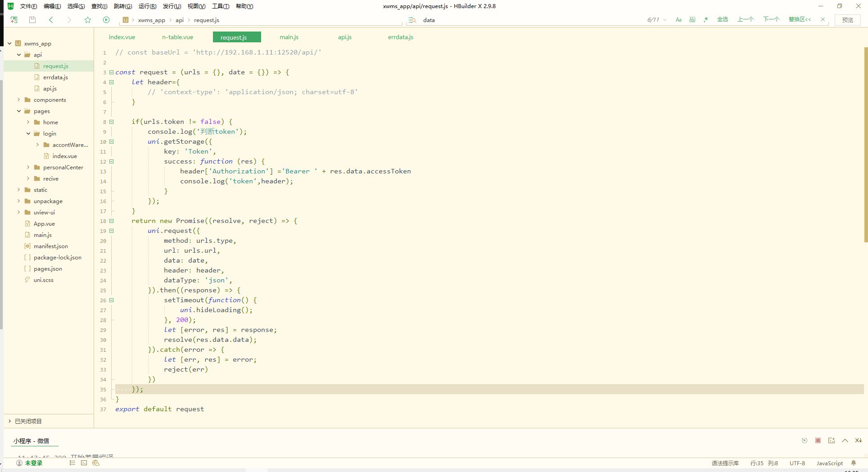This screenshot has width=868, height=472.
Task: Switch to the n-table.vue tab
Action: point(177,37)
